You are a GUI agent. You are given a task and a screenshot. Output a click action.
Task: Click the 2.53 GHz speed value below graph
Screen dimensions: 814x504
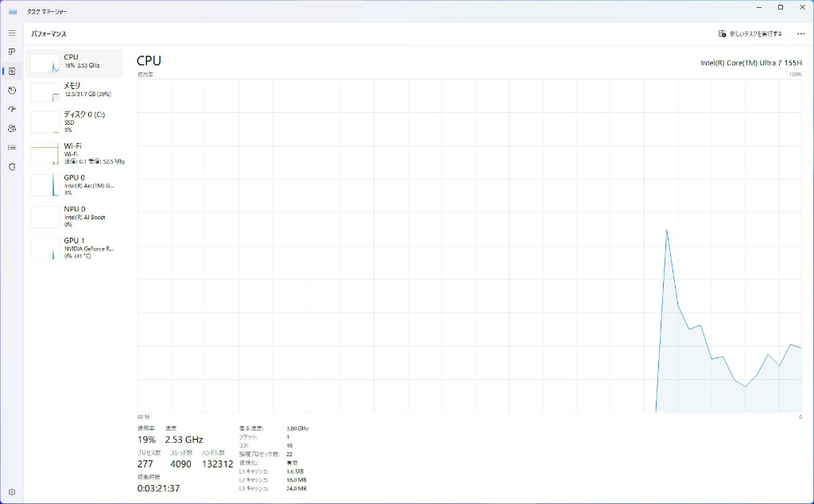click(184, 440)
